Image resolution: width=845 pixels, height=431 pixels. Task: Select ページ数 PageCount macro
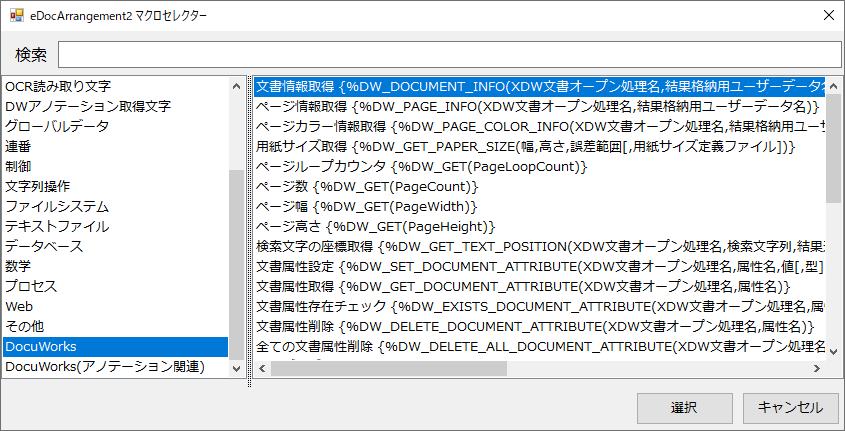pyautogui.click(x=539, y=186)
